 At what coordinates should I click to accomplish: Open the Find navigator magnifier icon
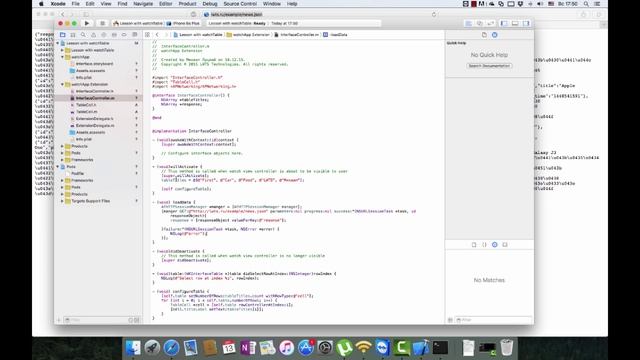point(83,35)
